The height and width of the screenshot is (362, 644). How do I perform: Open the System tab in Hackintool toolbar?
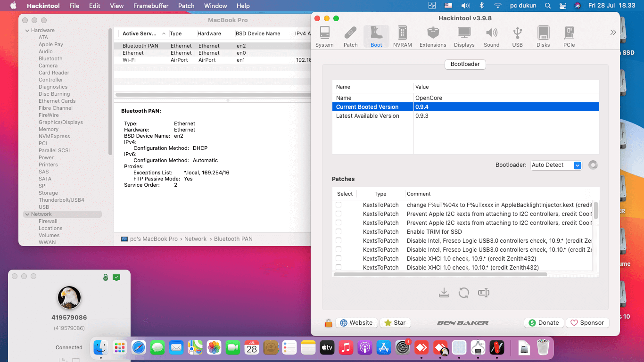tap(324, 37)
